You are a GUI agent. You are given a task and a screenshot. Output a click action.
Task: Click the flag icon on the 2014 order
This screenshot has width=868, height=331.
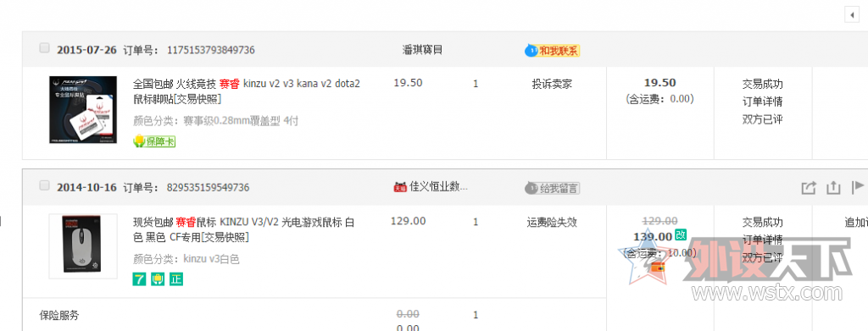click(857, 187)
